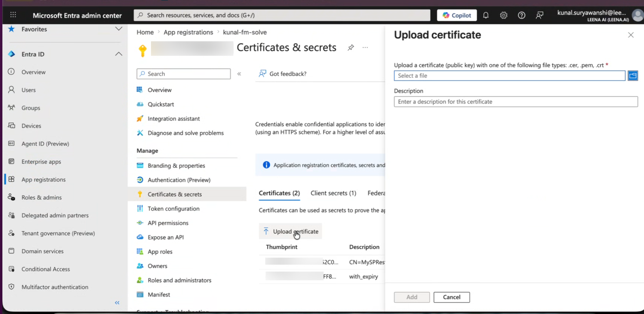Click kunal-fm-solve breadcrumb link
This screenshot has height=314, width=644.
click(x=245, y=32)
